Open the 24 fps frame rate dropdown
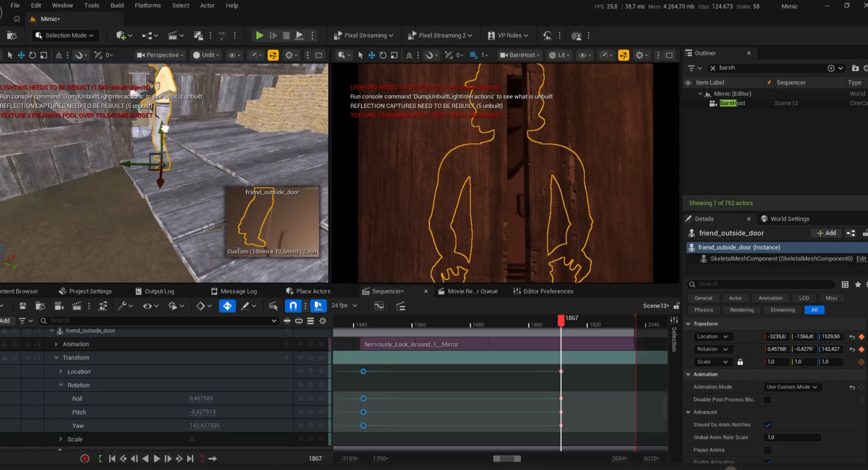Image resolution: width=868 pixels, height=470 pixels. [344, 306]
